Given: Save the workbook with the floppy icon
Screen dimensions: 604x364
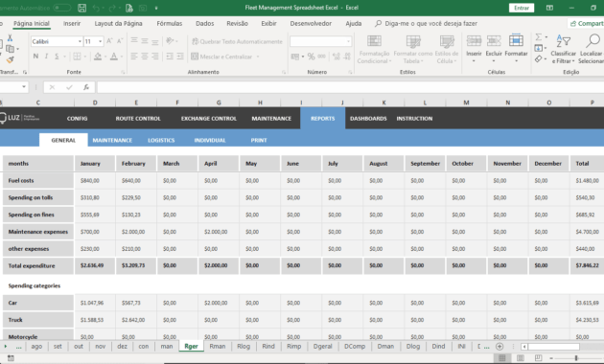Looking at the screenshot, I should 82,8.
